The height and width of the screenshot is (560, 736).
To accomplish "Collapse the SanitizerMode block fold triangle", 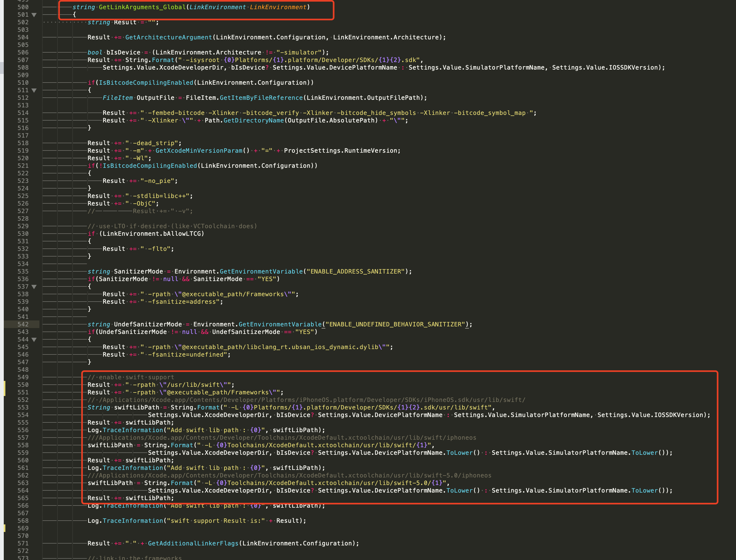I will point(33,286).
